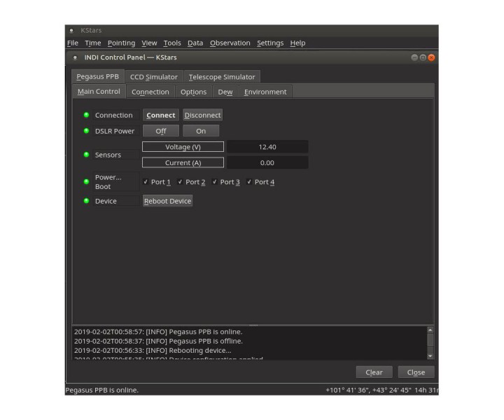Click the Device status indicator light
Screen dimensions: 504x420
tap(86, 201)
